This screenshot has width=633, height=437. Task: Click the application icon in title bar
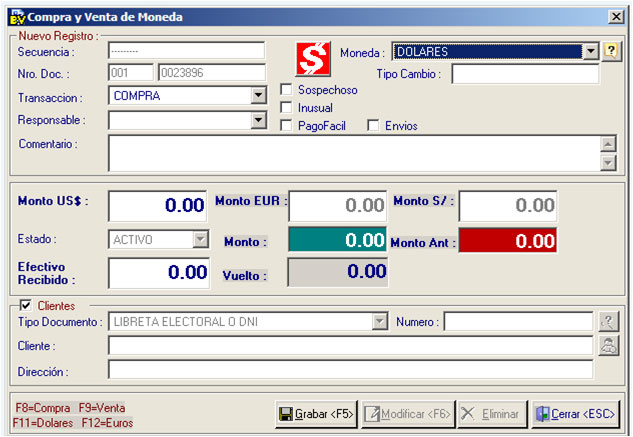(x=17, y=17)
